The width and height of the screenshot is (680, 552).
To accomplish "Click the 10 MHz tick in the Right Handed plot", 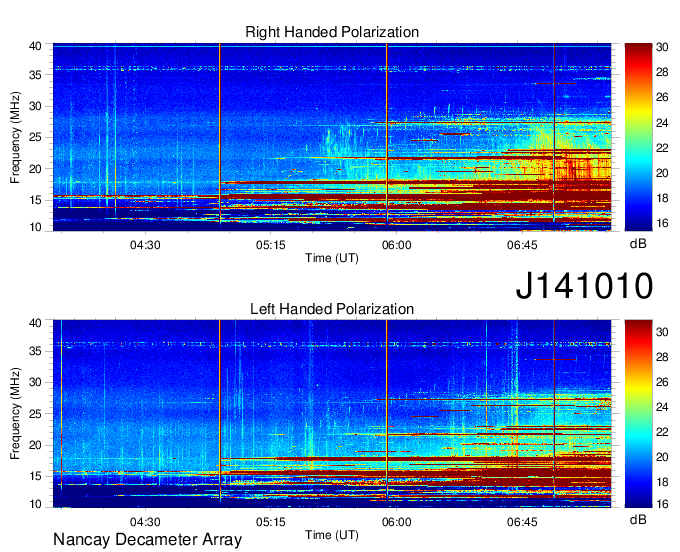I will (35, 227).
